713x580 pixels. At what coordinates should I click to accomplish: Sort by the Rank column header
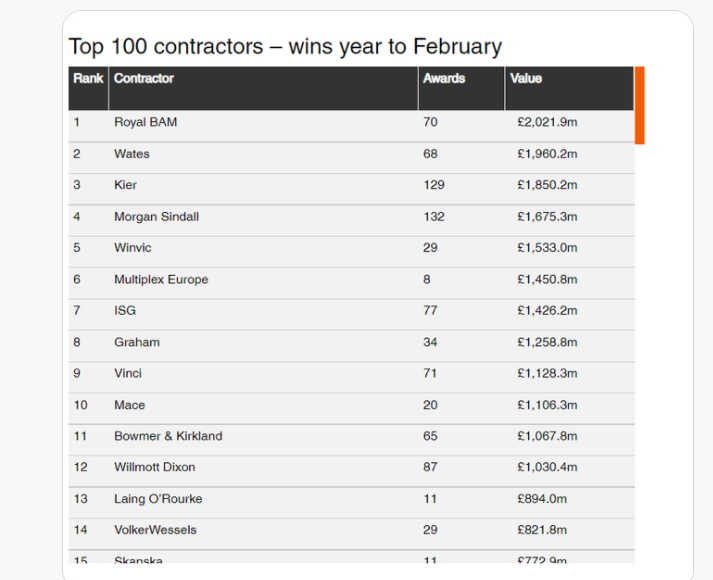[x=88, y=78]
